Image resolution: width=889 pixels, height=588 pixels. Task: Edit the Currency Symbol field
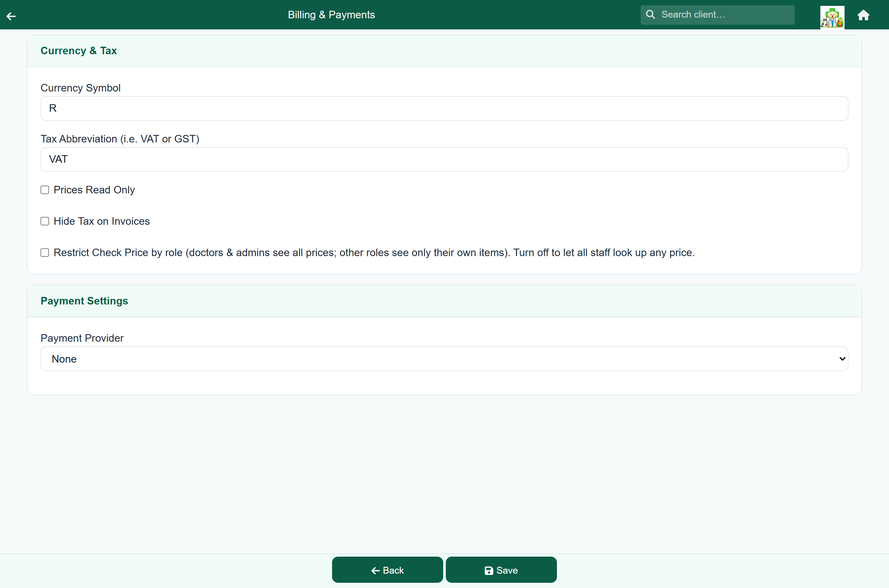pyautogui.click(x=444, y=108)
